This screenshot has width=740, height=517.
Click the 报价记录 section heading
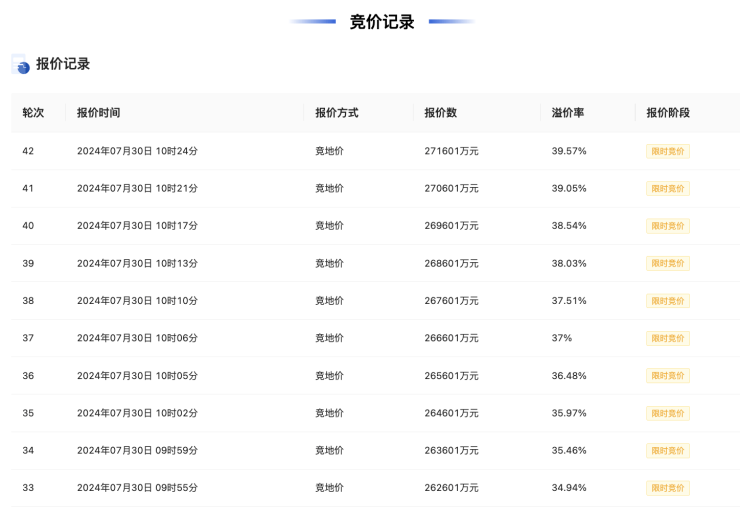[x=63, y=64]
